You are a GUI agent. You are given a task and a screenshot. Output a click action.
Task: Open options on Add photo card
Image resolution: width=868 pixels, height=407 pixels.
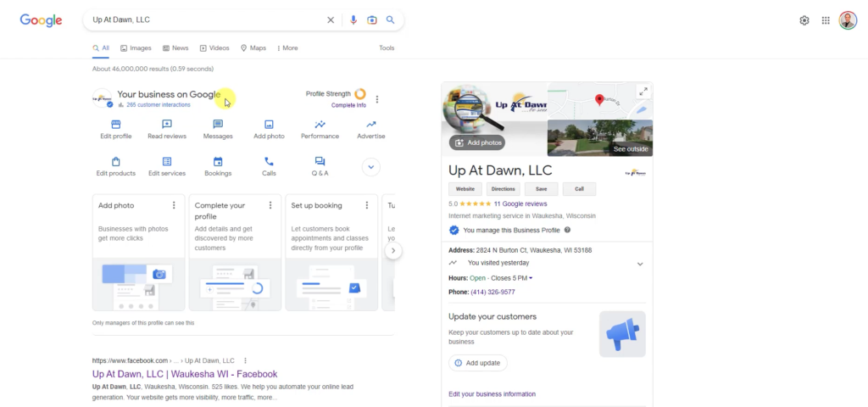point(174,205)
